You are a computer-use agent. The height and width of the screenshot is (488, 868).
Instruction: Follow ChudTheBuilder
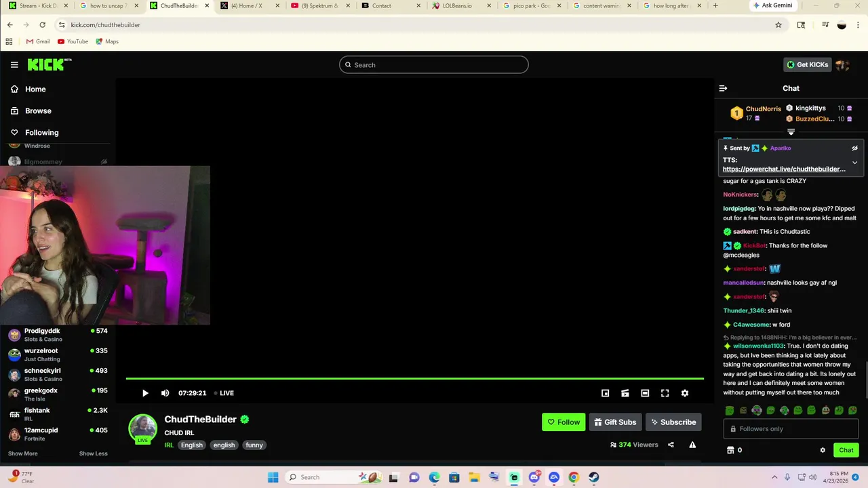coord(564,422)
